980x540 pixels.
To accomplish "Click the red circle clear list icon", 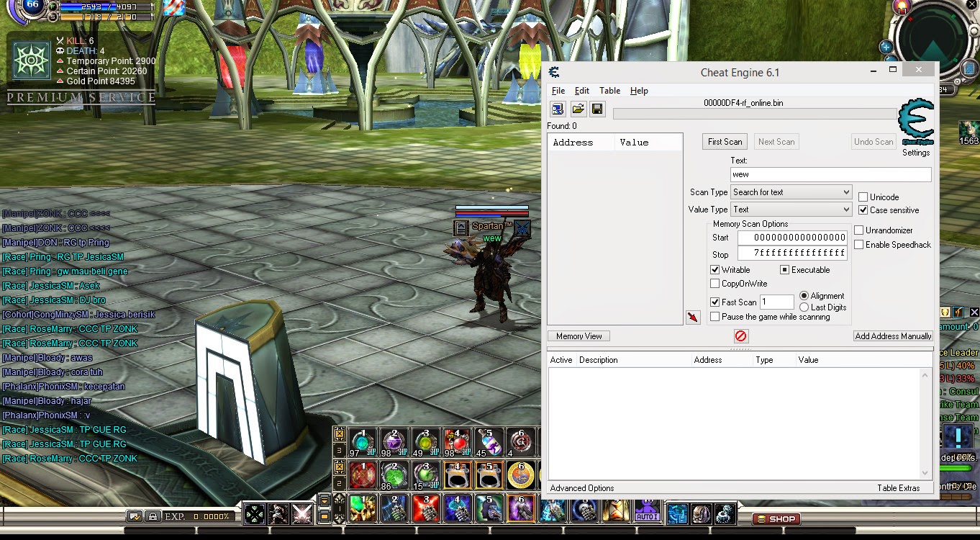I will pyautogui.click(x=741, y=336).
